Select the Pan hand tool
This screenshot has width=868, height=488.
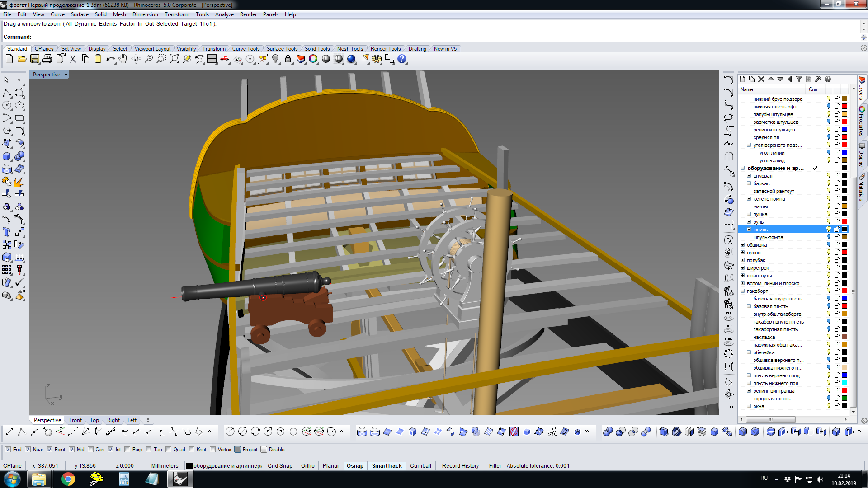point(123,59)
